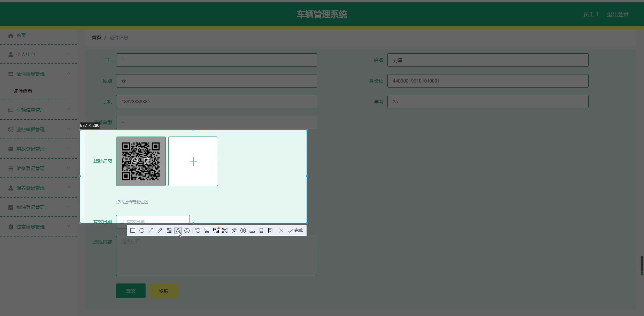Open the 首页 sidebar item
The image size is (644, 316).
(x=39, y=35)
